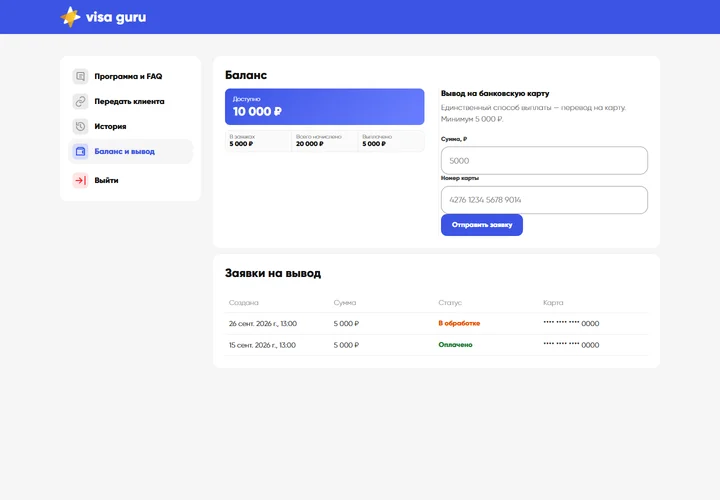Submit with the Отправить заявку button
The image size is (720, 500).
coord(482,225)
